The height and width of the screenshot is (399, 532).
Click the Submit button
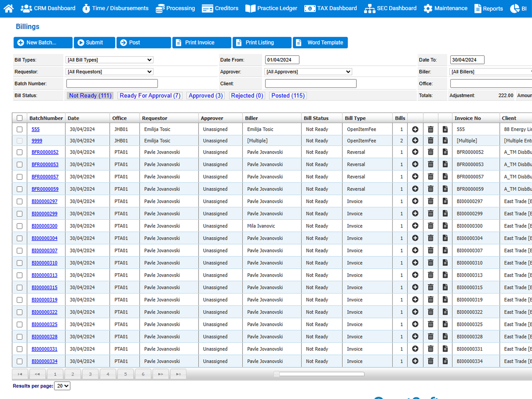click(x=94, y=42)
